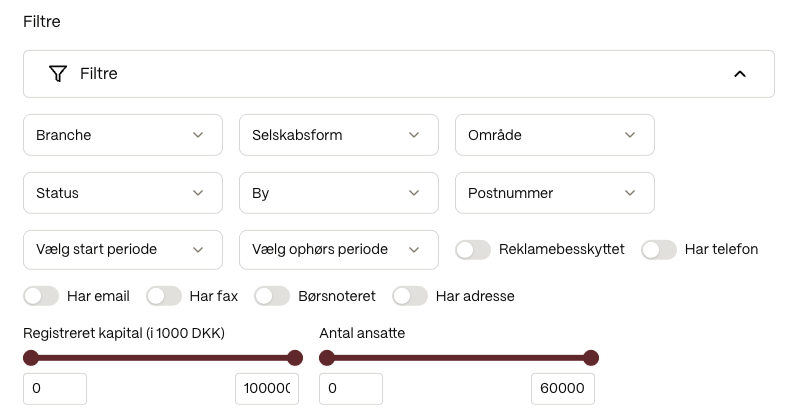Enable the Har telefon switch
Image resolution: width=796 pixels, height=419 pixels.
(x=658, y=250)
